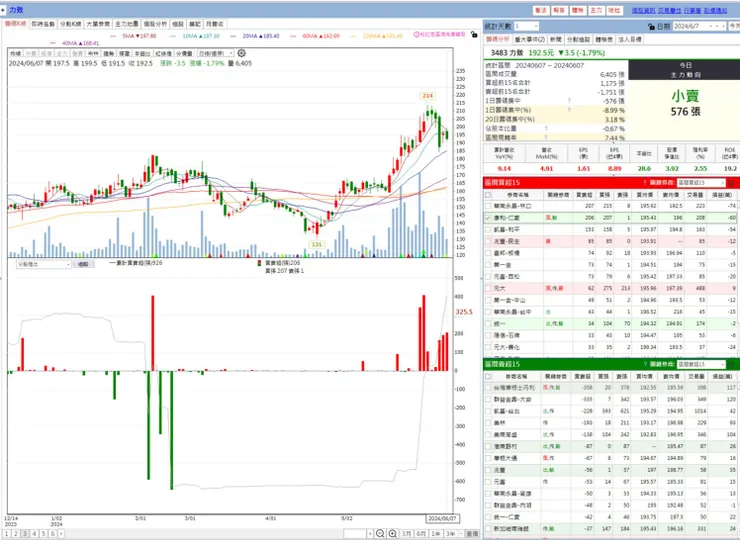This screenshot has height=540, width=740.
Task: Click the 分價量 button in chart toolbar
Action: (x=184, y=53)
